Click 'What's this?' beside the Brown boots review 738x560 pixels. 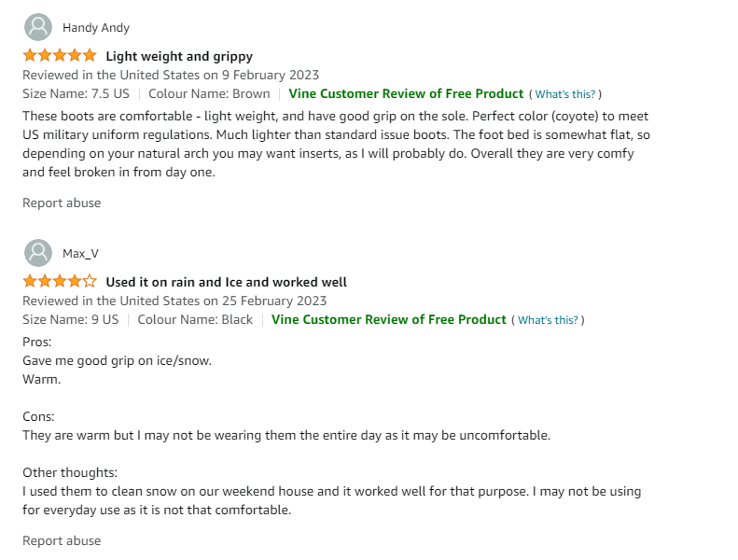tap(564, 94)
